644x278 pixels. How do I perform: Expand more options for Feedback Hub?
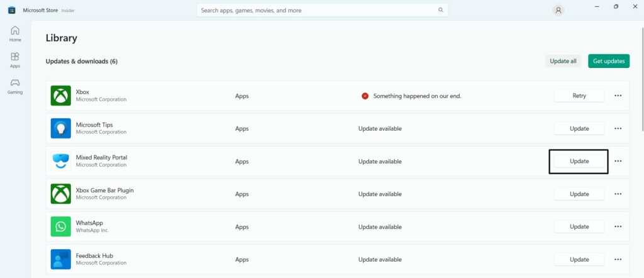coord(618,259)
